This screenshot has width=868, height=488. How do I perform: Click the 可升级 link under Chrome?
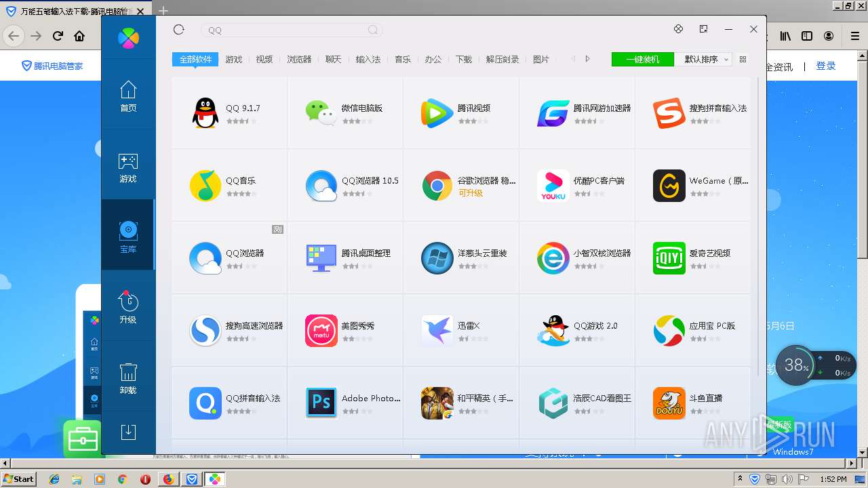click(x=470, y=193)
